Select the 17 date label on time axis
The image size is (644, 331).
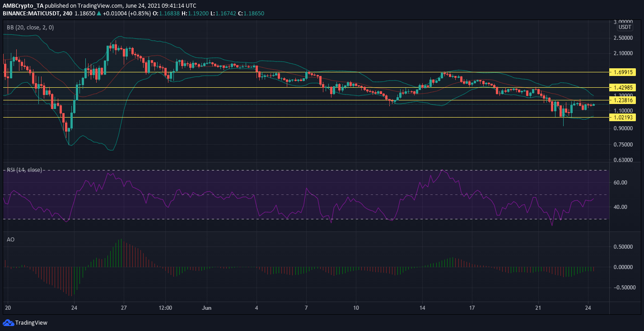(x=471, y=308)
